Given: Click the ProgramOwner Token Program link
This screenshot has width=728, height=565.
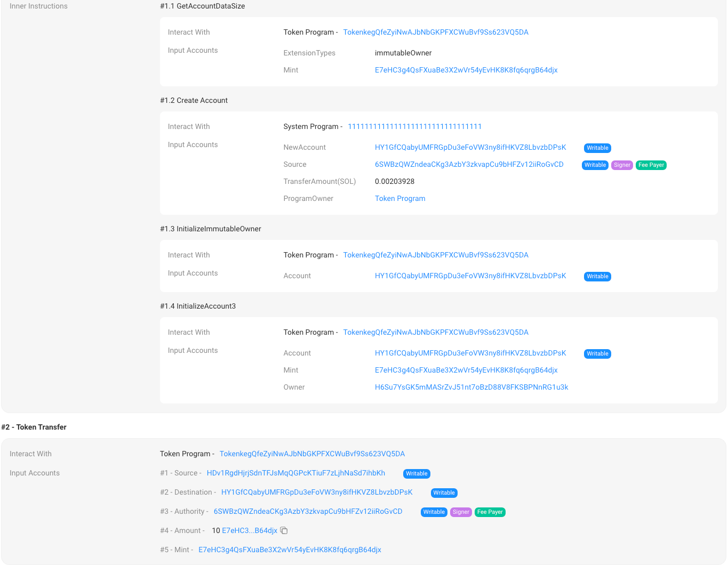Looking at the screenshot, I should pos(399,199).
